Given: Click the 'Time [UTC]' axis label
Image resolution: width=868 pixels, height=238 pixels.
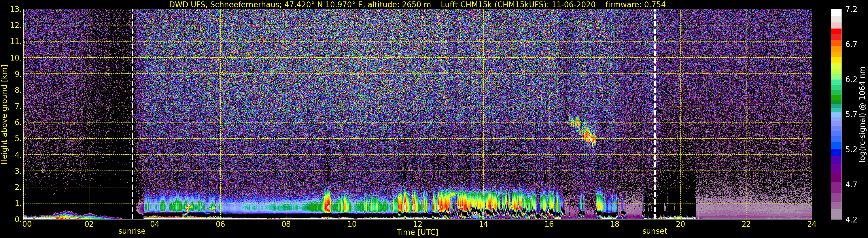Looking at the screenshot, I should (417, 232).
